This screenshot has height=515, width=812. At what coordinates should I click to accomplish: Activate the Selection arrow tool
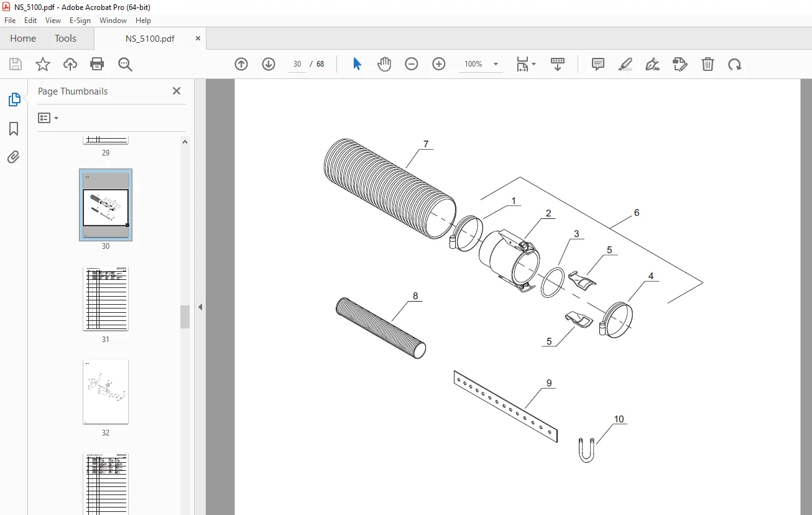pos(357,64)
